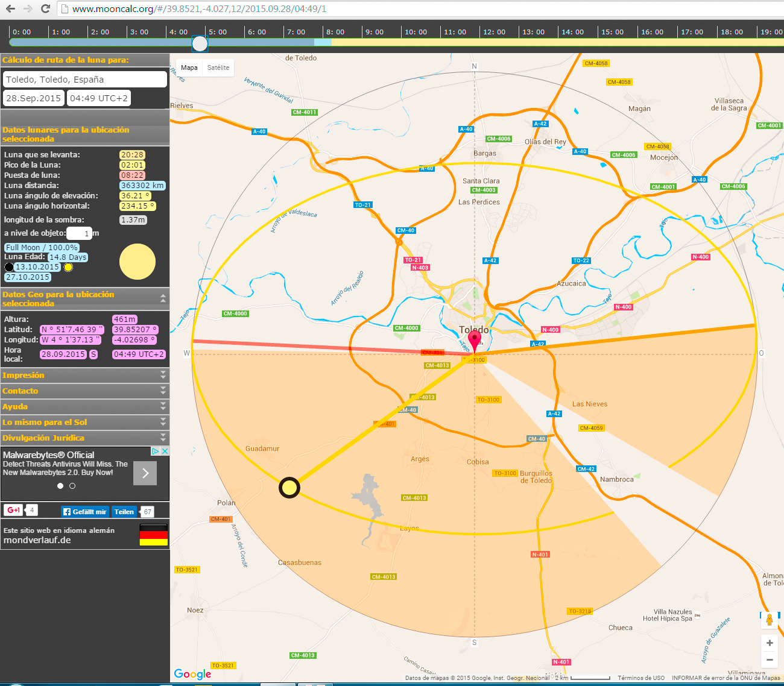Click the red location pin on Toledo
This screenshot has height=686, width=784.
[475, 340]
